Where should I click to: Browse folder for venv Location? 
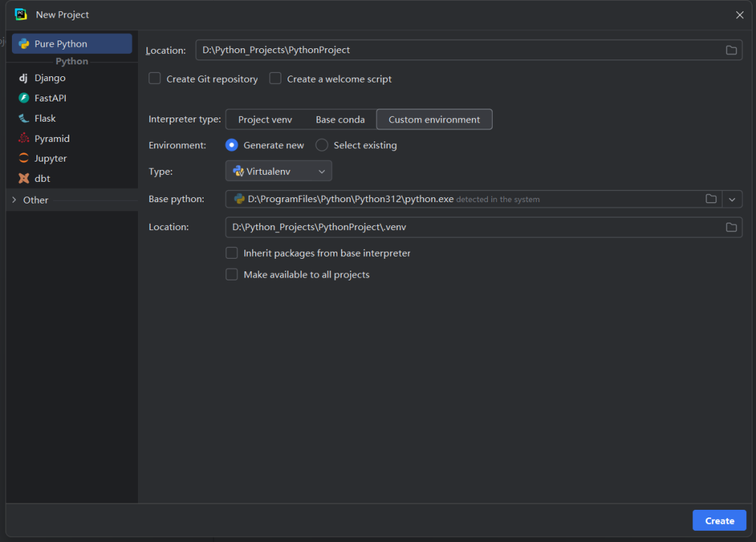731,227
